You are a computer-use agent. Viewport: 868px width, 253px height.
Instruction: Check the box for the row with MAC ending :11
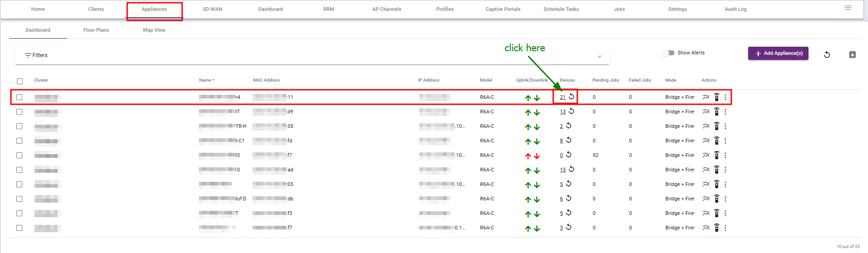(20, 97)
